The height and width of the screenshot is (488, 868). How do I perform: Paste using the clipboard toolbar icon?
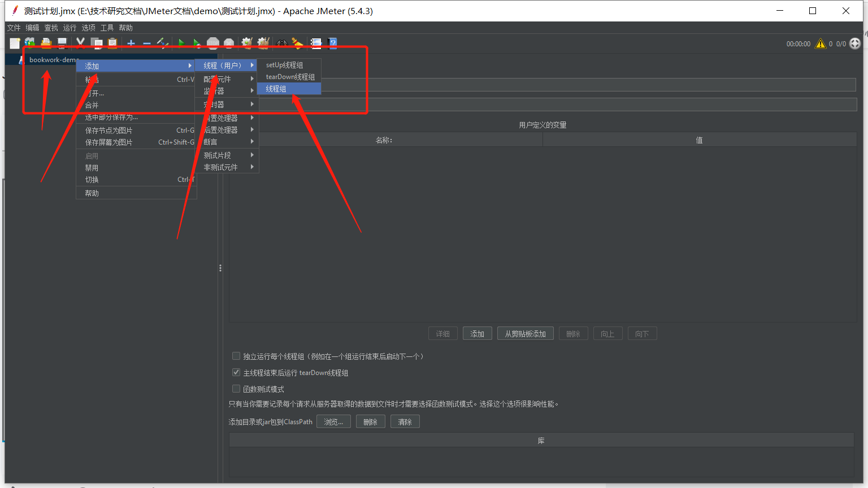pyautogui.click(x=112, y=43)
